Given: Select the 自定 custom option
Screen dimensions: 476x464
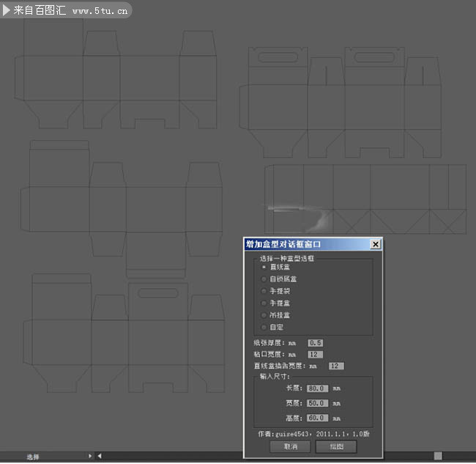Looking at the screenshot, I should click(x=264, y=327).
